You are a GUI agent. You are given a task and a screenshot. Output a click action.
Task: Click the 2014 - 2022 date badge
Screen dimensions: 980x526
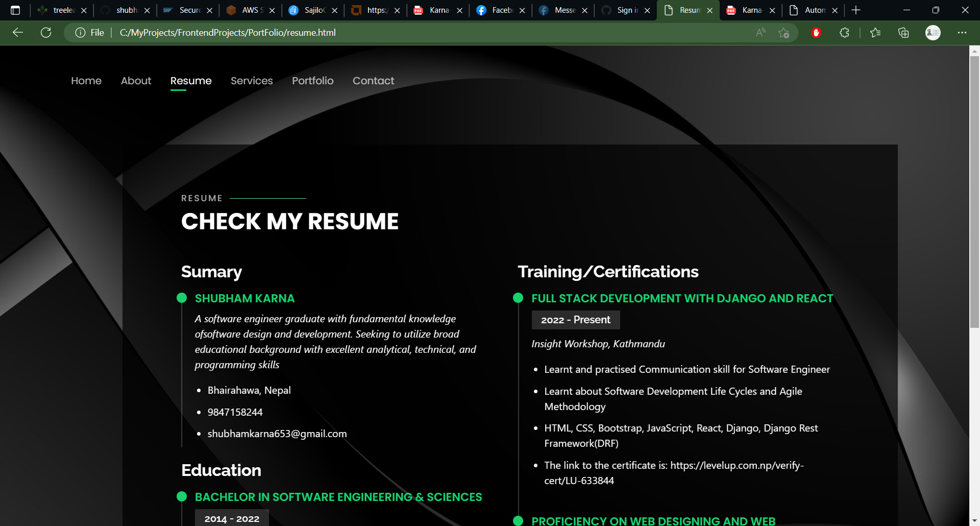pos(232,518)
